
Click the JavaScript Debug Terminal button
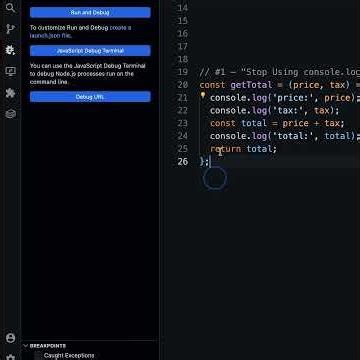(x=90, y=51)
